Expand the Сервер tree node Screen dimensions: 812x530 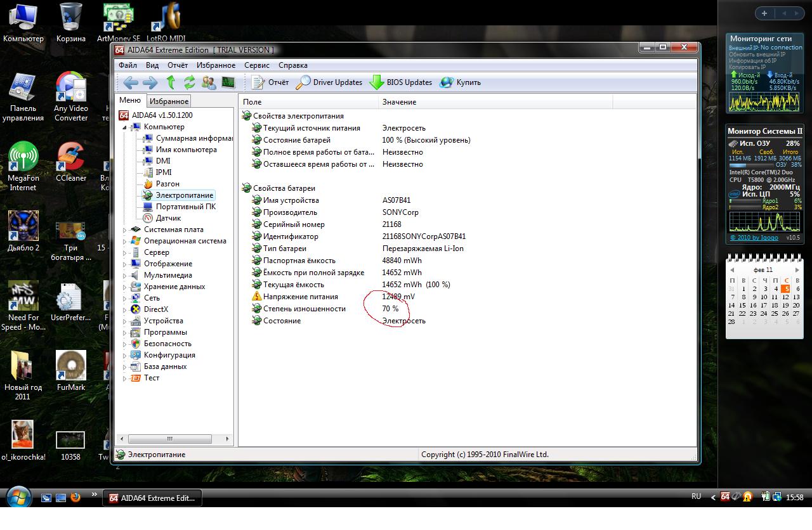tap(125, 252)
